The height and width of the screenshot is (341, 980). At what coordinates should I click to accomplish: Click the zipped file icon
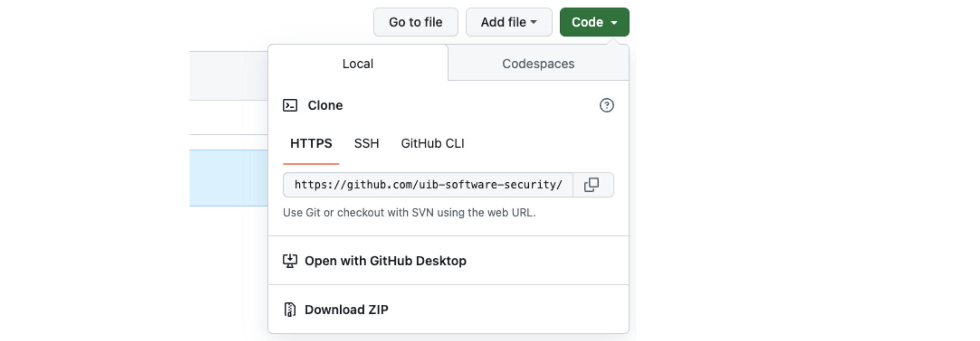[x=290, y=310]
